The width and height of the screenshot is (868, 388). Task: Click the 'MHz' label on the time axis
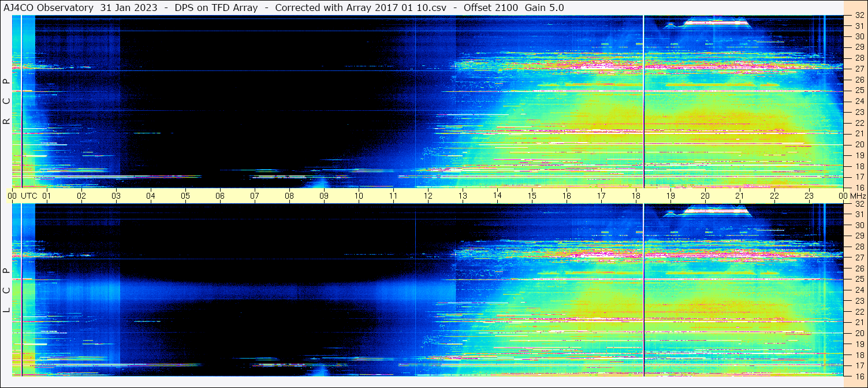tap(858, 196)
